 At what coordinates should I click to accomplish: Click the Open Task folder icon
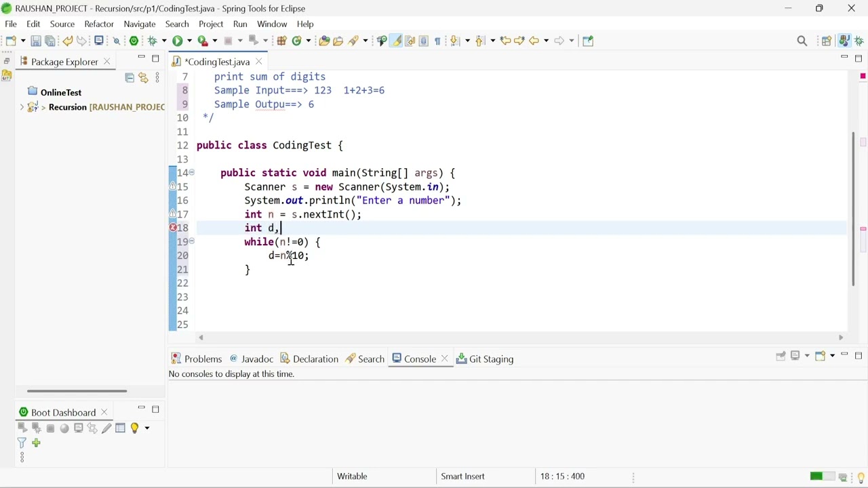point(338,41)
